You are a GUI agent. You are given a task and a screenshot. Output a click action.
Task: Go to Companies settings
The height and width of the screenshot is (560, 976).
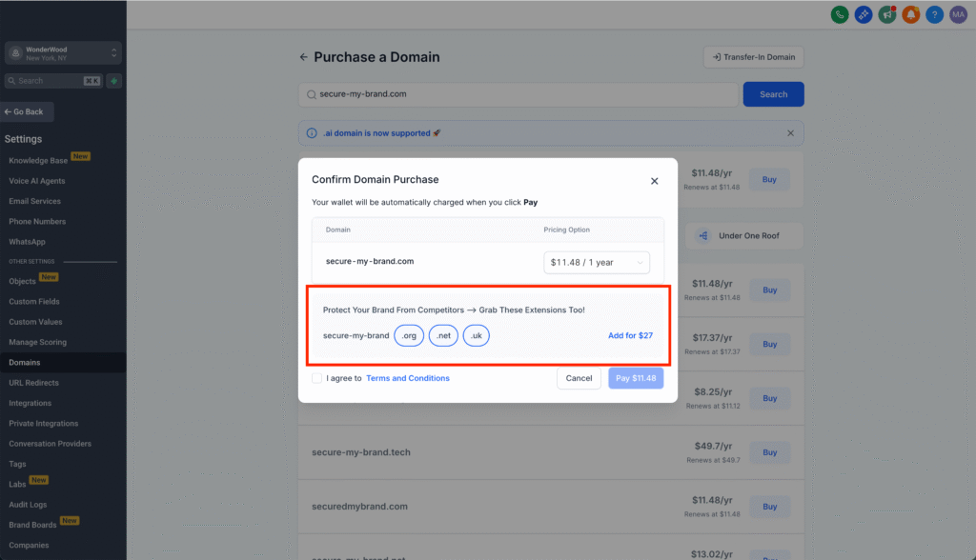pos(29,545)
